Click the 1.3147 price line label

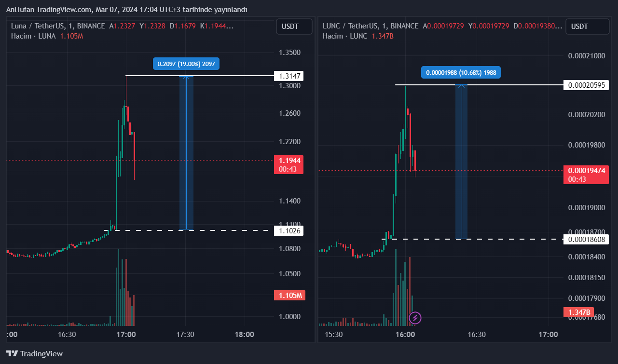(x=289, y=76)
